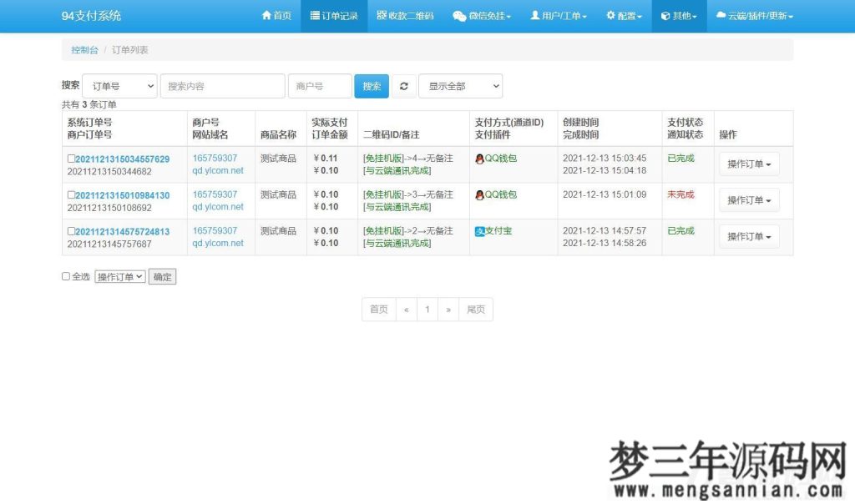Tick the checkbox of order 2021121315034557629

pos(72,158)
